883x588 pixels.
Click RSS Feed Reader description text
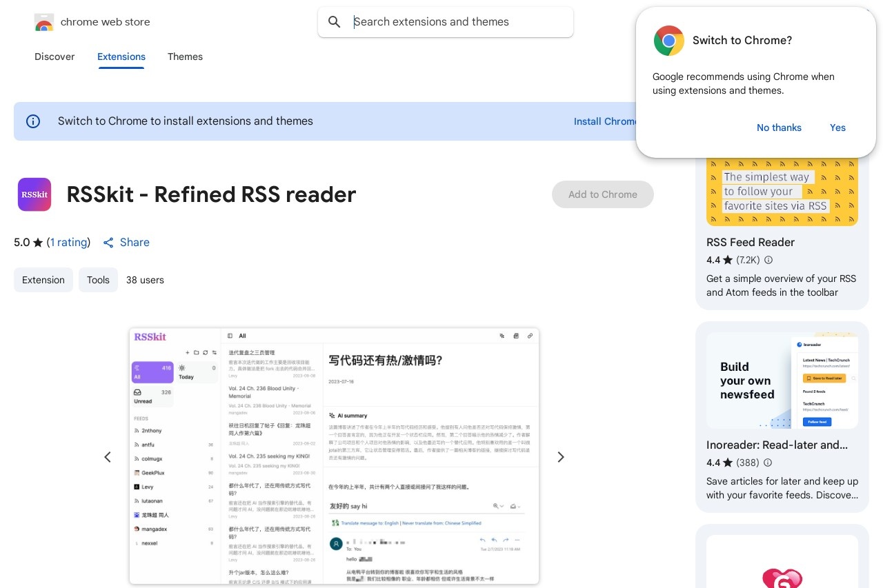[782, 285]
